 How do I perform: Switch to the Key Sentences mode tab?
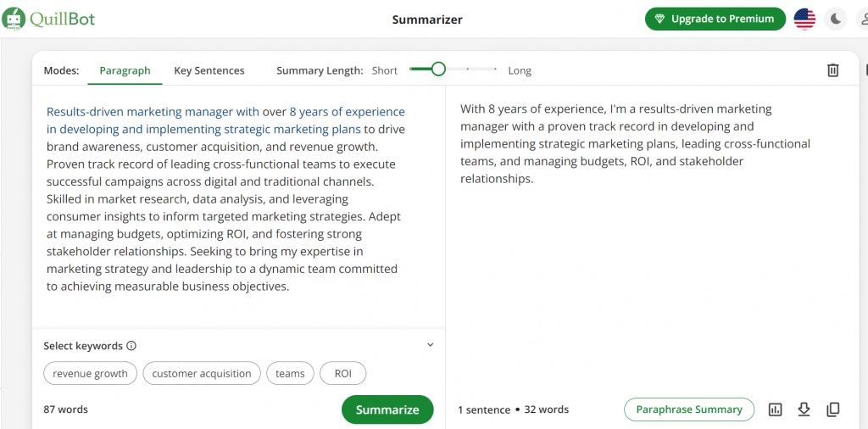(209, 71)
